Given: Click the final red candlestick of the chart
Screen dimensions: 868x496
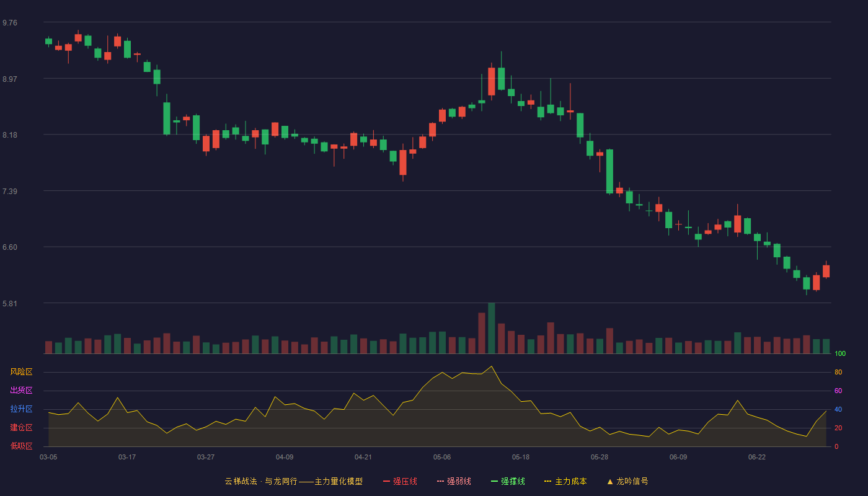Looking at the screenshot, I should pos(826,271).
